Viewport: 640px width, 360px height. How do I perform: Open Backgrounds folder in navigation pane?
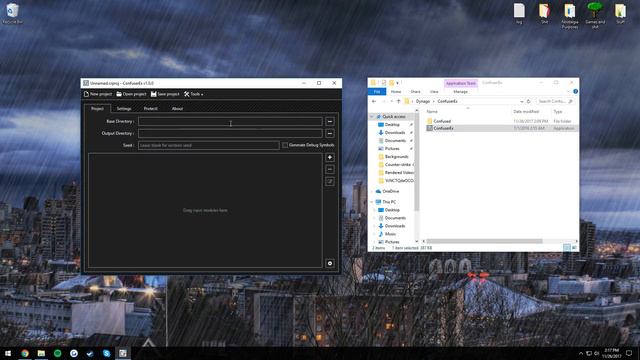(396, 157)
